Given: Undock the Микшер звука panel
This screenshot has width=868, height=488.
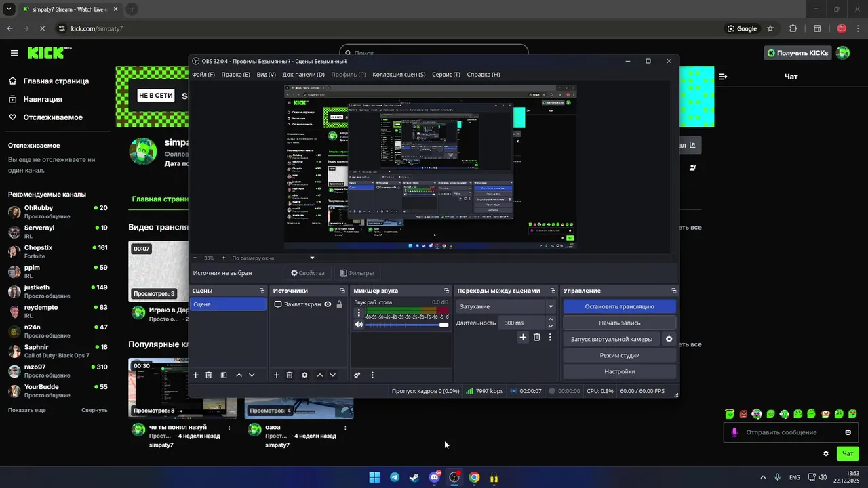Looking at the screenshot, I should 446,291.
